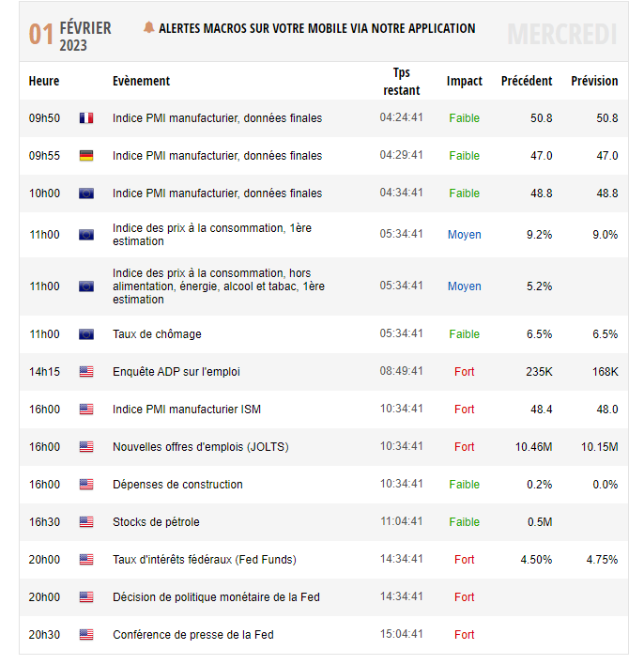Click the US flag beside Enquête ADP
The height and width of the screenshot is (665, 644).
(x=86, y=372)
